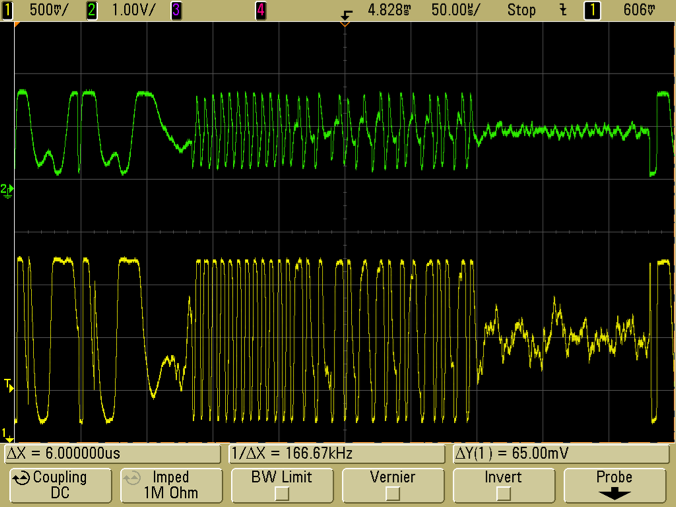The image size is (676, 507).
Task: Click the 1/ΔX frequency readout
Action: [x=337, y=453]
